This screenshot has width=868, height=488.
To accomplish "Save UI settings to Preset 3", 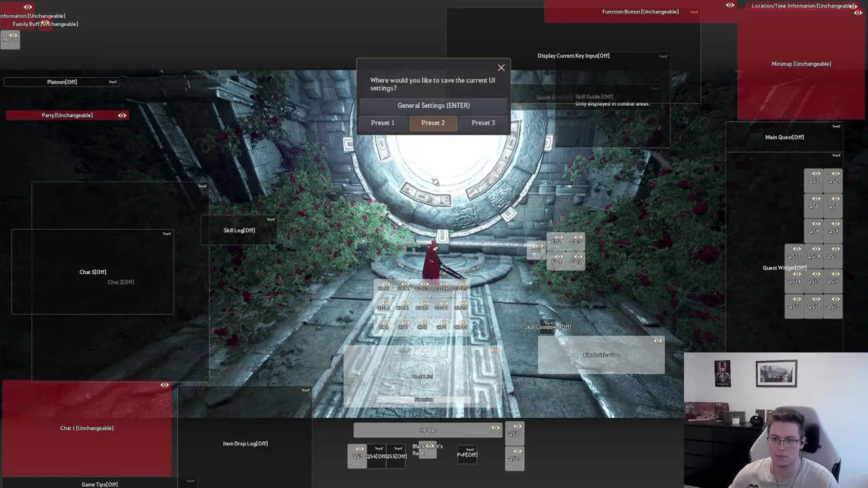I will tap(483, 123).
